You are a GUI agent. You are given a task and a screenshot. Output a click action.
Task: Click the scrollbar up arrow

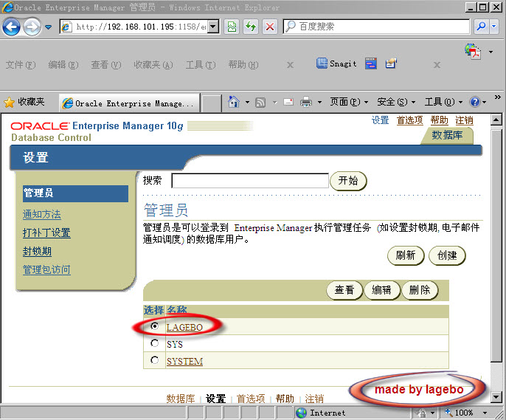tap(496, 120)
